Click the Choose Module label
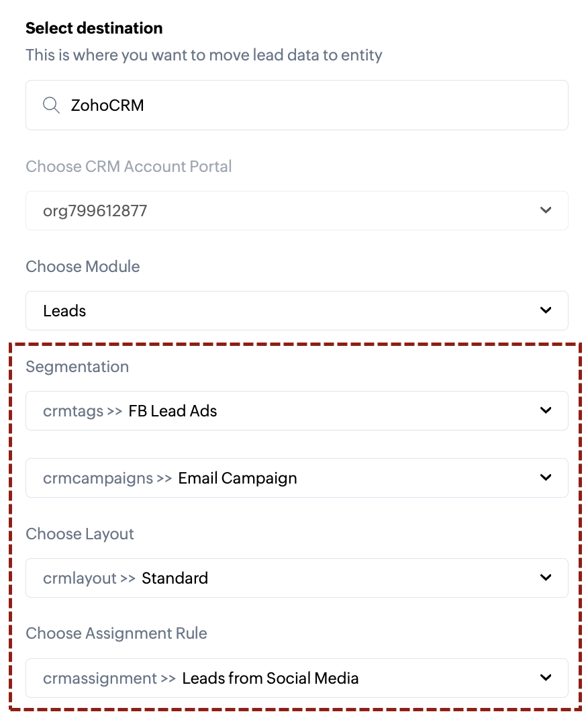The height and width of the screenshot is (720, 588). tap(83, 267)
